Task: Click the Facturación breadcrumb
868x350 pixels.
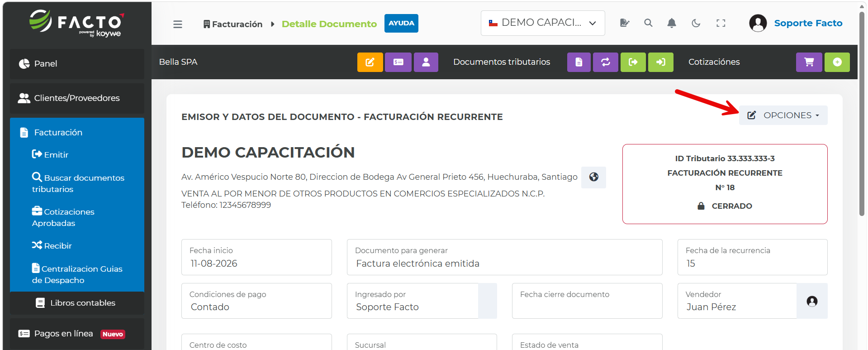Action: (x=233, y=24)
